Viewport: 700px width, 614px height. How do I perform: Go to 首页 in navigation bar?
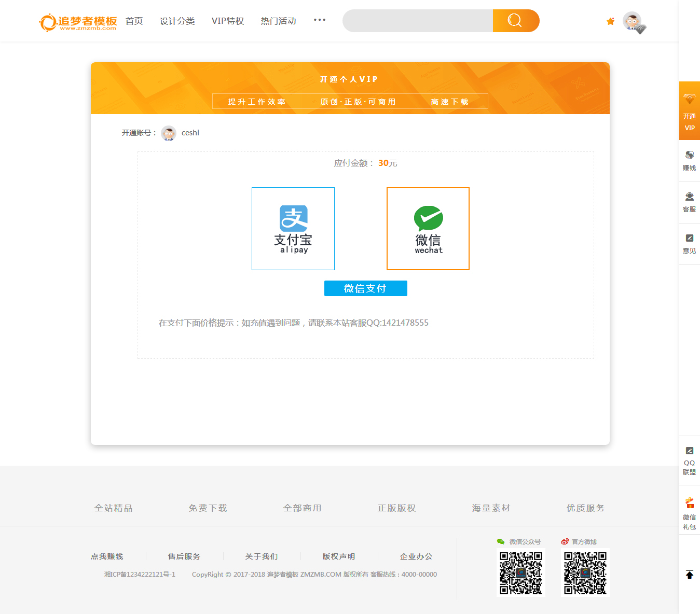point(134,21)
